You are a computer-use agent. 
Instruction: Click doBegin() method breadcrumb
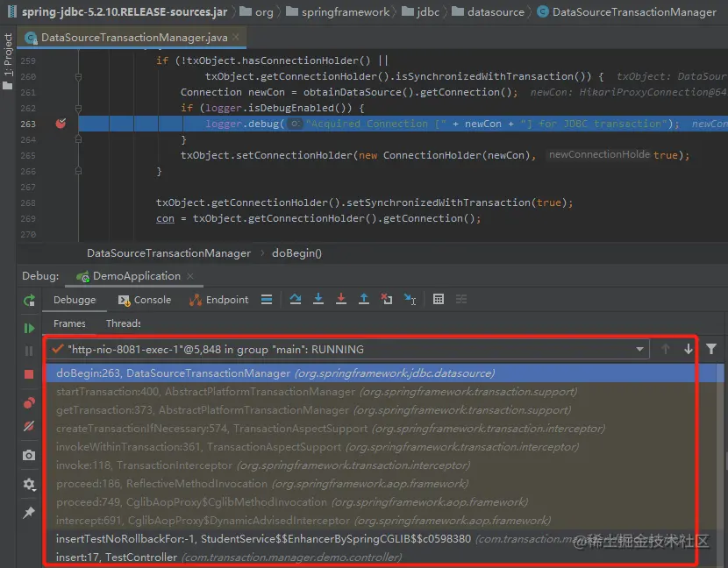[x=296, y=253]
